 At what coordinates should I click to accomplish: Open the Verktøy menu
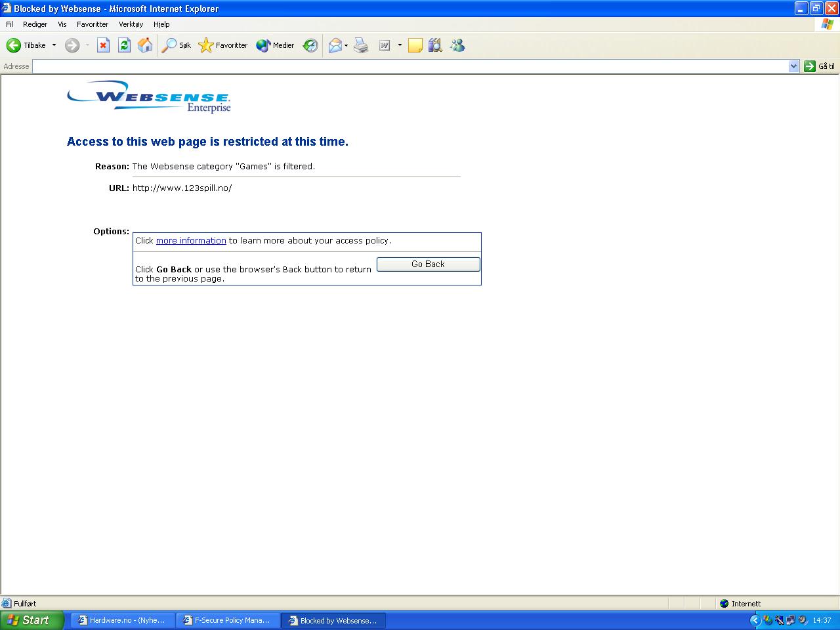point(131,24)
